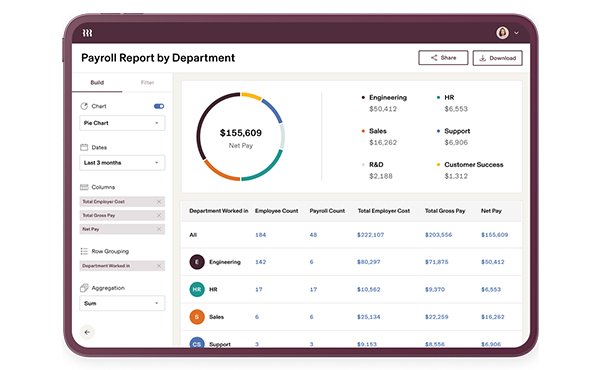Click the Engineering E avatar in table

pos(197,262)
